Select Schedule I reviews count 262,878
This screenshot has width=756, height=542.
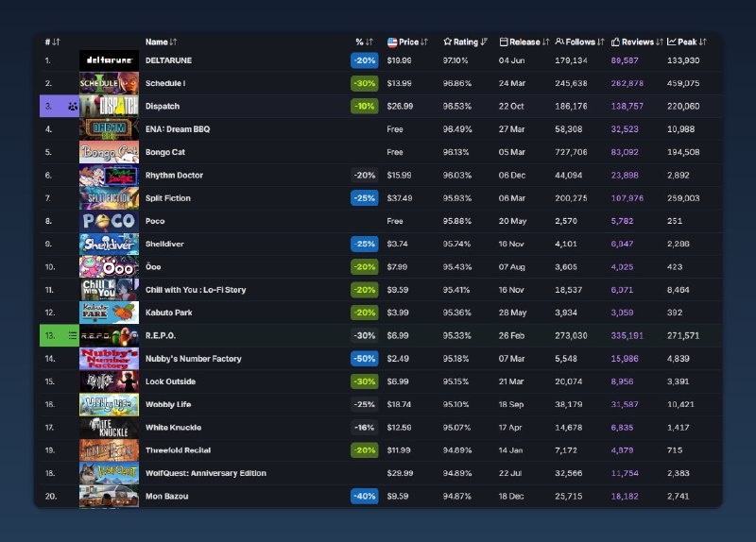[x=627, y=83]
